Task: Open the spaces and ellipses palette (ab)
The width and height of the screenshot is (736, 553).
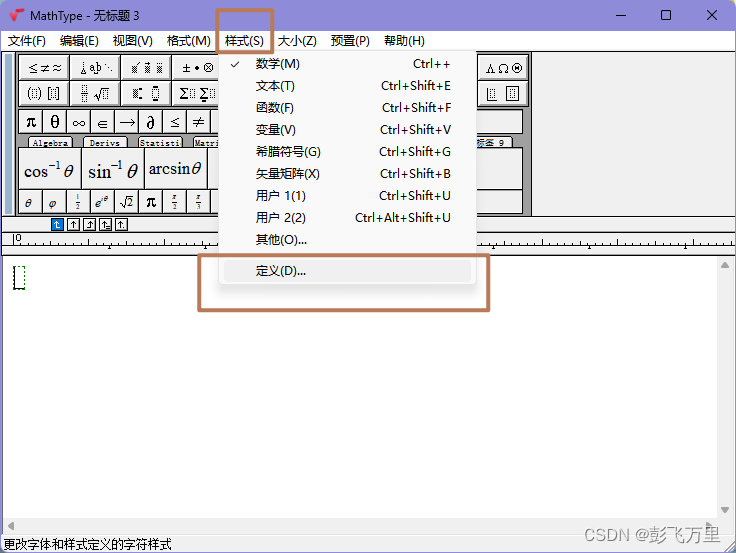Action: pos(96,68)
